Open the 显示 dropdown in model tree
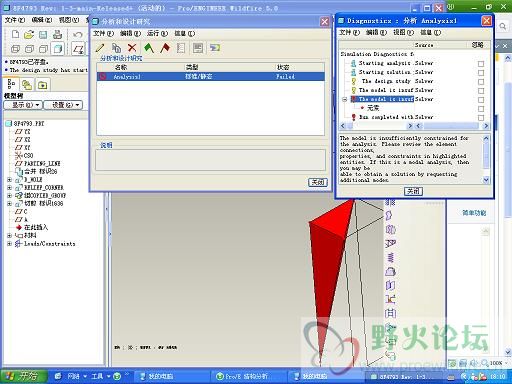Image resolution: width=512 pixels, height=384 pixels. point(23,105)
